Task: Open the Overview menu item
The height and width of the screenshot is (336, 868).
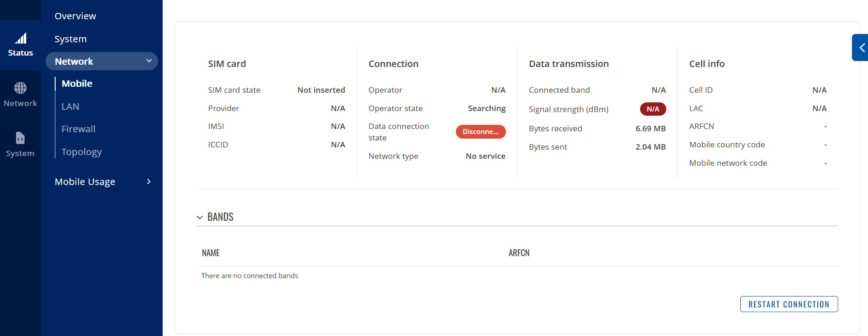Action: click(x=75, y=16)
